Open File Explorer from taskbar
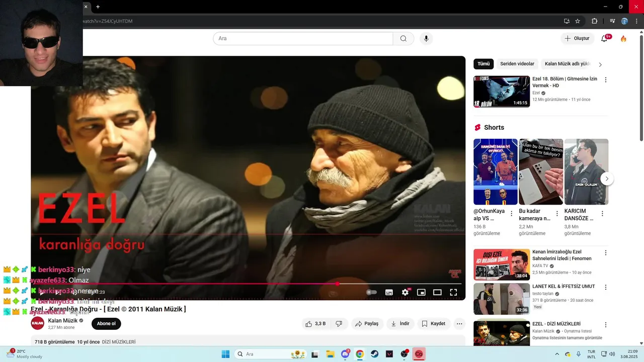The image size is (644, 362). (330, 354)
